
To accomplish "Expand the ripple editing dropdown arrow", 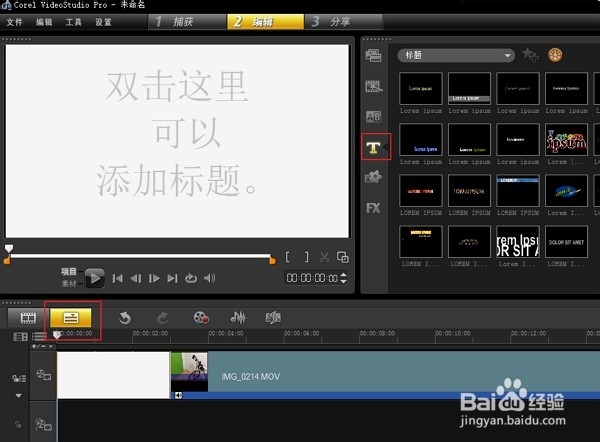I will tap(18, 395).
